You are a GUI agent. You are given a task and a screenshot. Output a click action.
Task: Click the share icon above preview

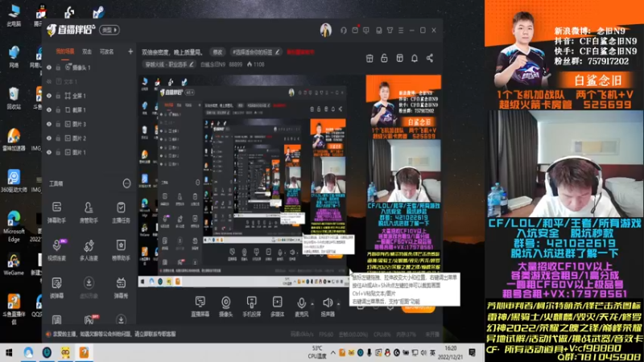[x=430, y=58]
